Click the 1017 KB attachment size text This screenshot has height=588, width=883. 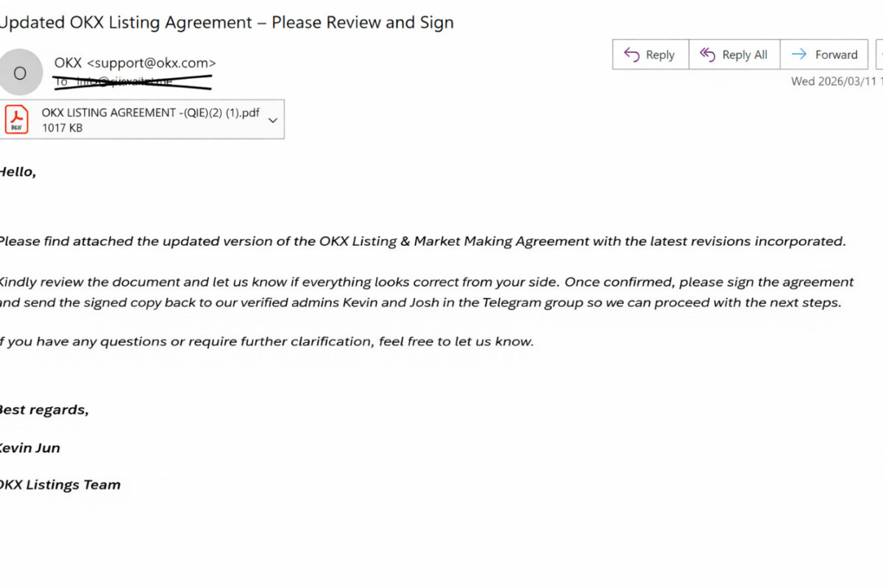click(x=62, y=128)
